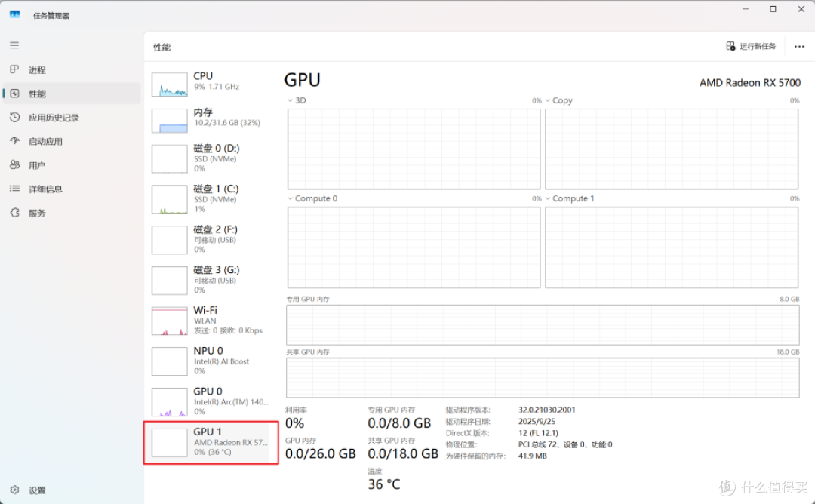Image resolution: width=815 pixels, height=504 pixels.
Task: Click the 0.0/26.0 GB GPU memory value
Action: [320, 453]
